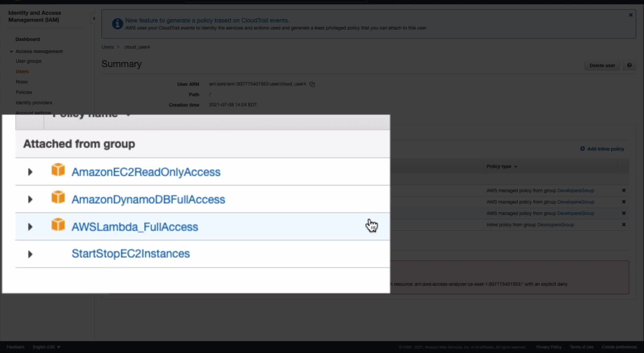644x353 pixels.
Task: Click the Delete user button
Action: click(602, 65)
